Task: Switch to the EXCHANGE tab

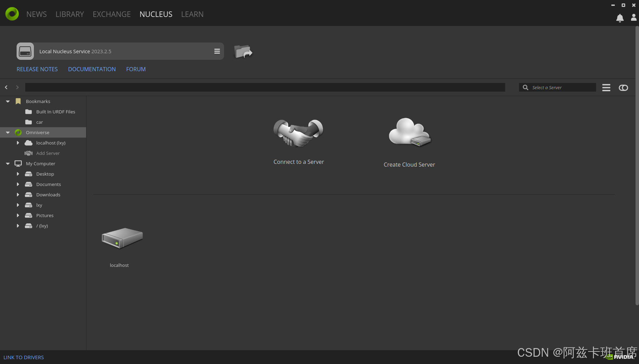Action: (x=111, y=14)
